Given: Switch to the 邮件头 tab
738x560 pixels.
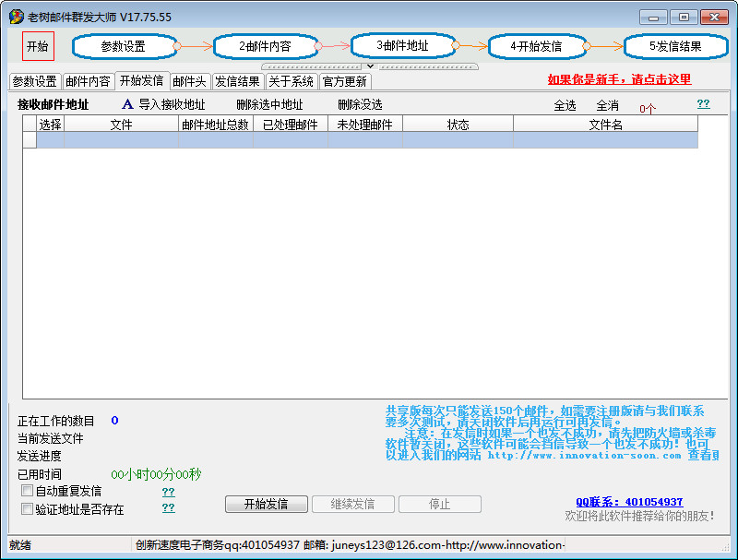Looking at the screenshot, I should pos(189,81).
